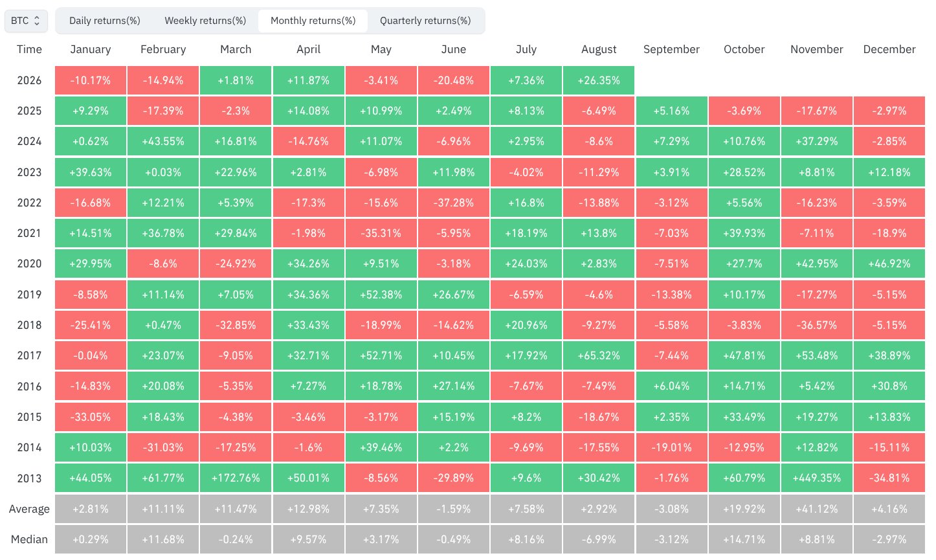Switch to Quarterly returns(%) tab
The image size is (936, 560).
point(425,21)
